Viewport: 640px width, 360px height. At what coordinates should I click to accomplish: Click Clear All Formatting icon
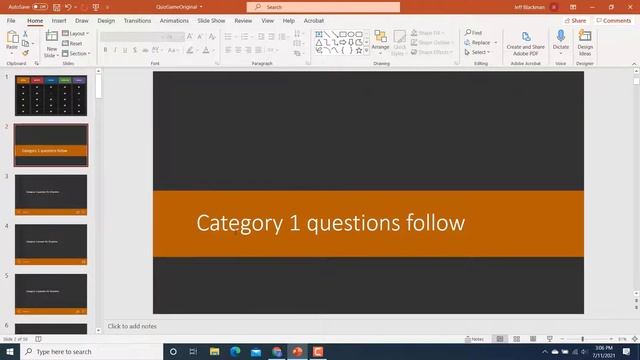[x=212, y=37]
